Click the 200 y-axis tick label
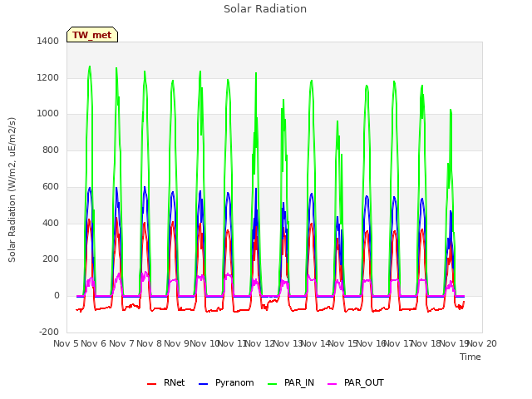 pos(51,259)
